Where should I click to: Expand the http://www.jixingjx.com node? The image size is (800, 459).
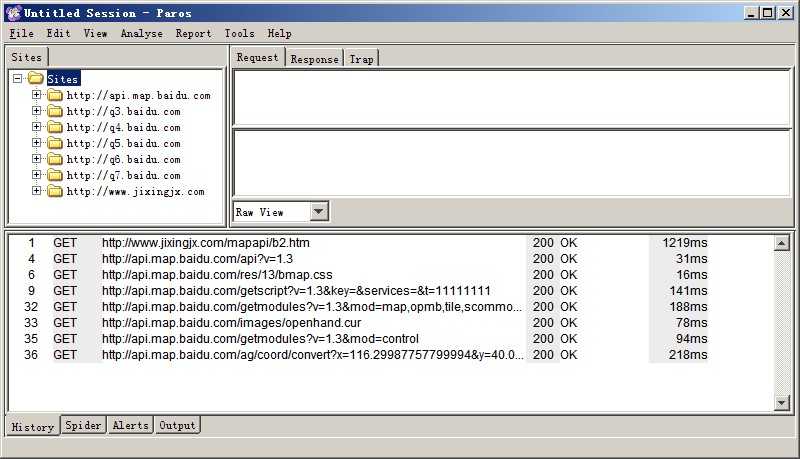[36, 191]
